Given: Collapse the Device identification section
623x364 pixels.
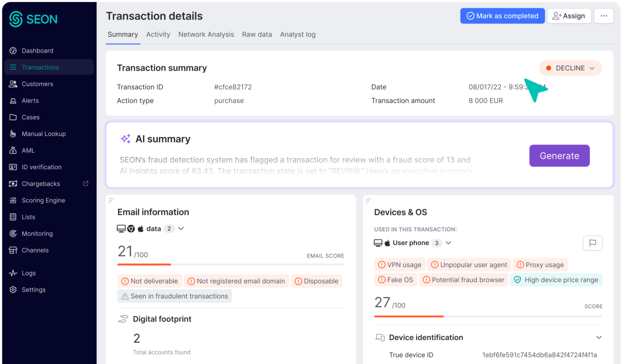Looking at the screenshot, I should [x=599, y=337].
